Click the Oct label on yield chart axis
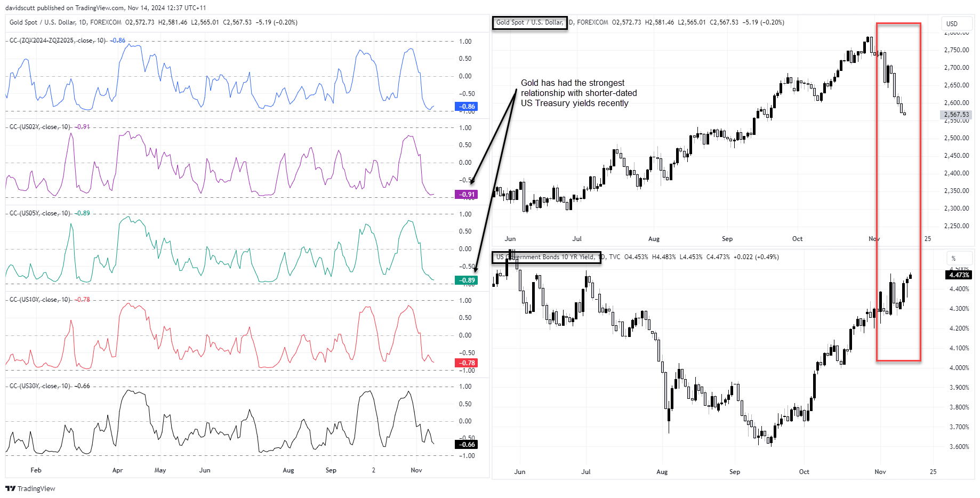Viewport: 980px width, 498px height. click(804, 472)
